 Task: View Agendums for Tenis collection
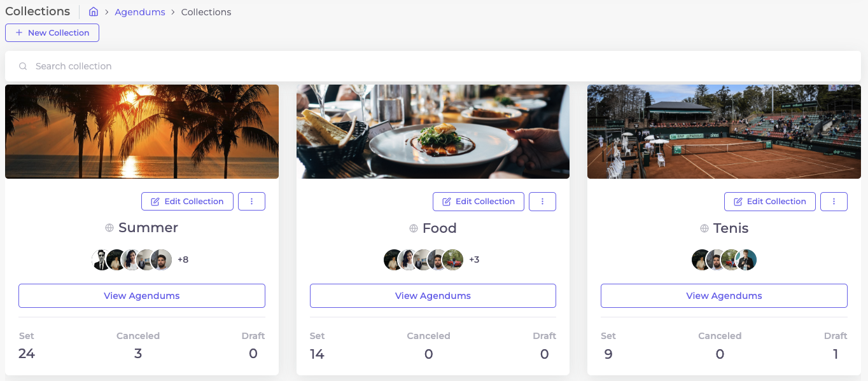pyautogui.click(x=724, y=296)
